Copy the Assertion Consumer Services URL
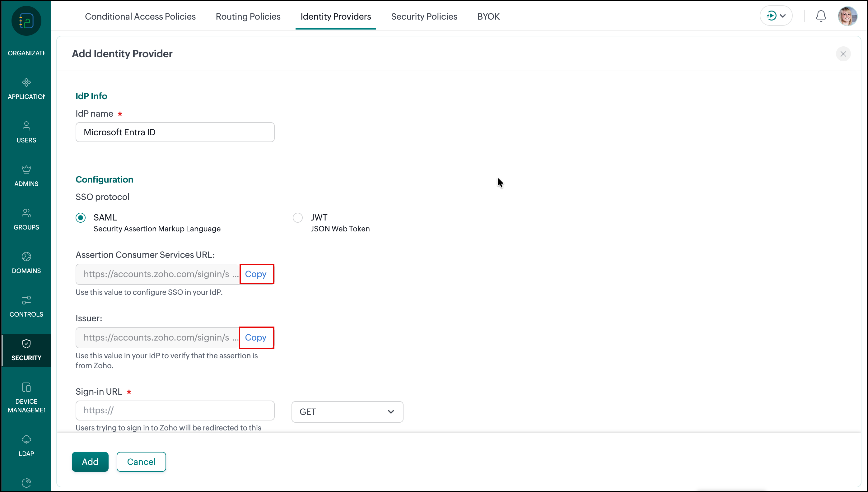This screenshot has height=492, width=868. [x=256, y=274]
